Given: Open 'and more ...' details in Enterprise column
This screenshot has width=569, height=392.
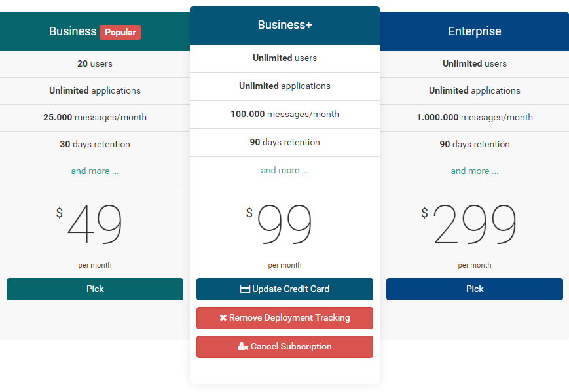Looking at the screenshot, I should pyautogui.click(x=474, y=171).
